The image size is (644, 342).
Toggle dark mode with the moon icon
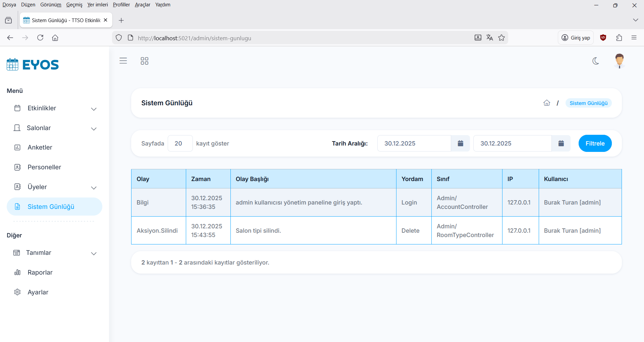pyautogui.click(x=596, y=61)
